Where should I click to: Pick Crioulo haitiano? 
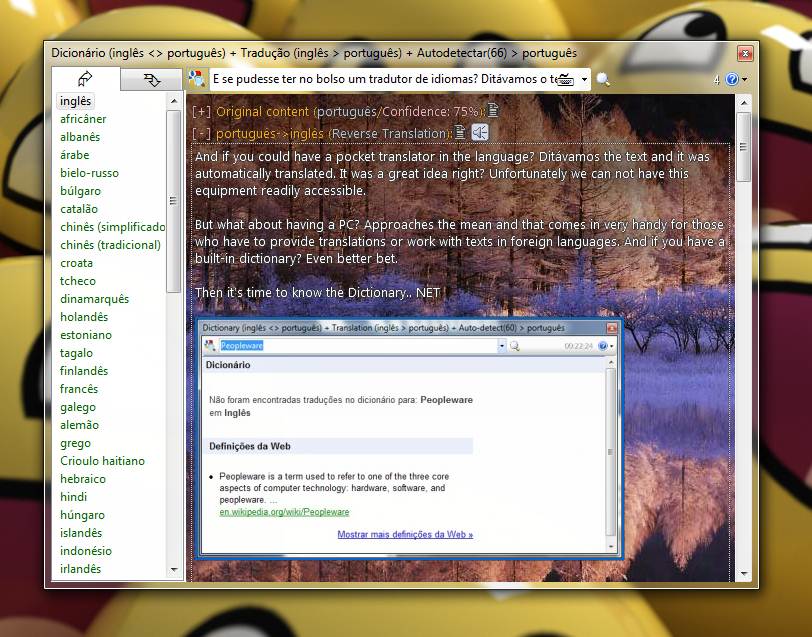tap(102, 461)
